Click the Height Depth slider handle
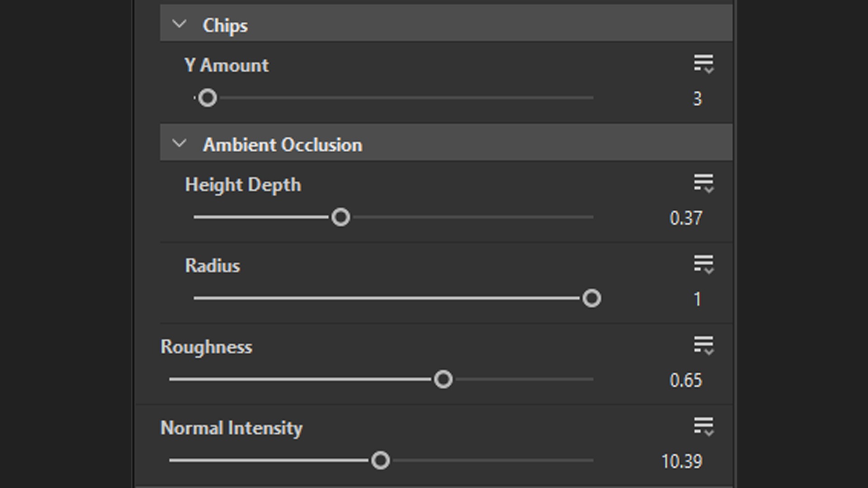 [340, 217]
